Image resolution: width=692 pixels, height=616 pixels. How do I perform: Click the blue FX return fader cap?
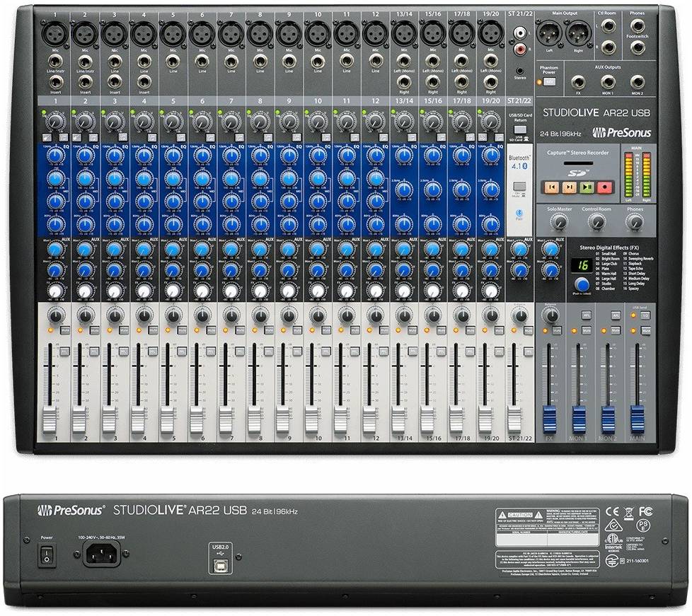coord(550,419)
